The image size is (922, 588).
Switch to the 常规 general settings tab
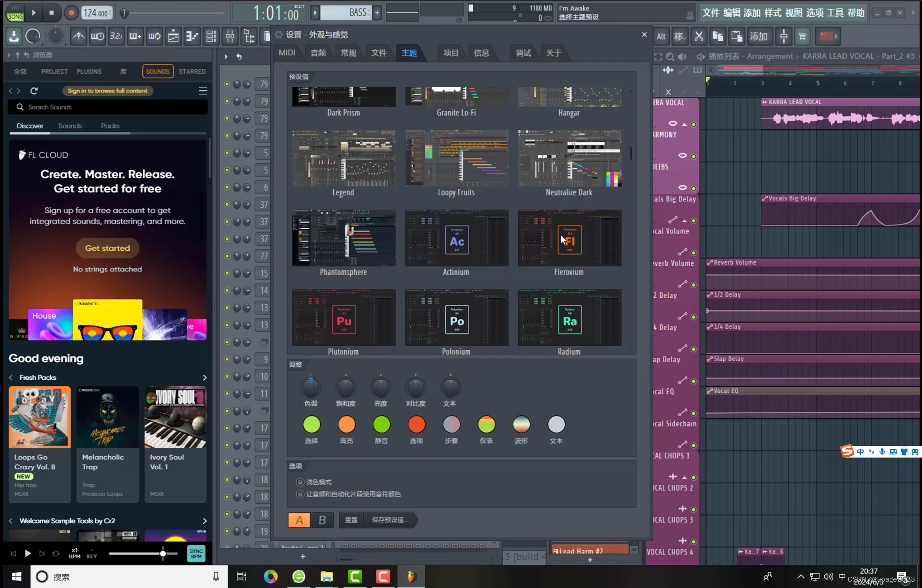click(x=348, y=53)
